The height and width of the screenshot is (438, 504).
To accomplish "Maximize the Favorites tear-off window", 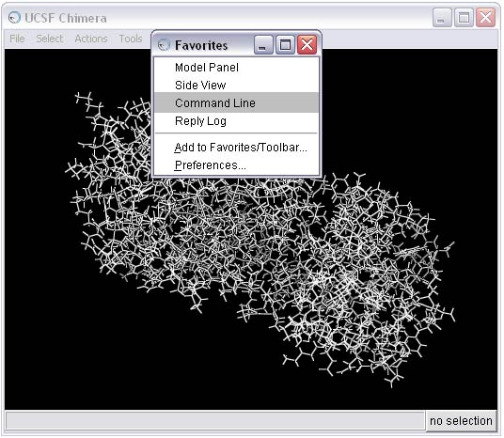I will click(x=285, y=45).
